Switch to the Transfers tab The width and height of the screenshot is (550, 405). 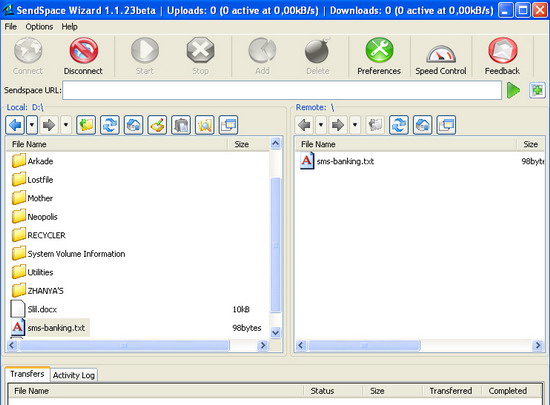(x=27, y=374)
